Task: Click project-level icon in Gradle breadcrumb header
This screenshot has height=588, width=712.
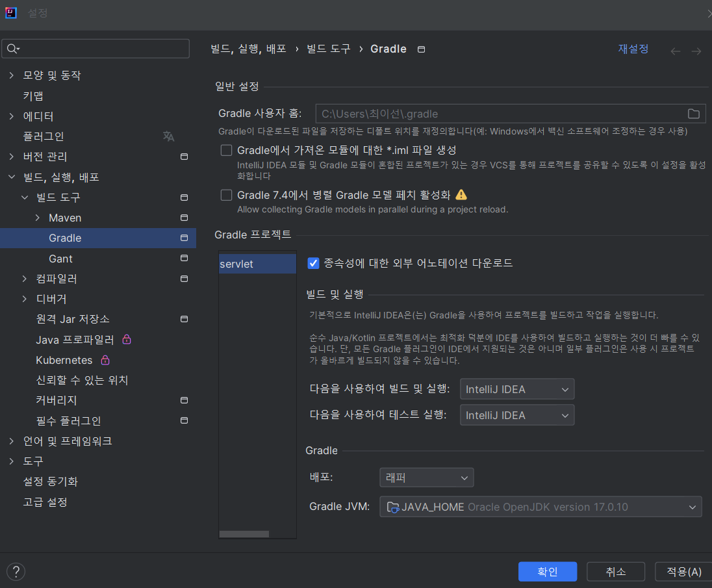Action: tap(422, 49)
